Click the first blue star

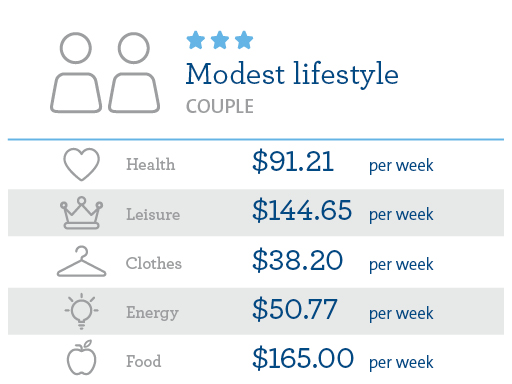196,40
